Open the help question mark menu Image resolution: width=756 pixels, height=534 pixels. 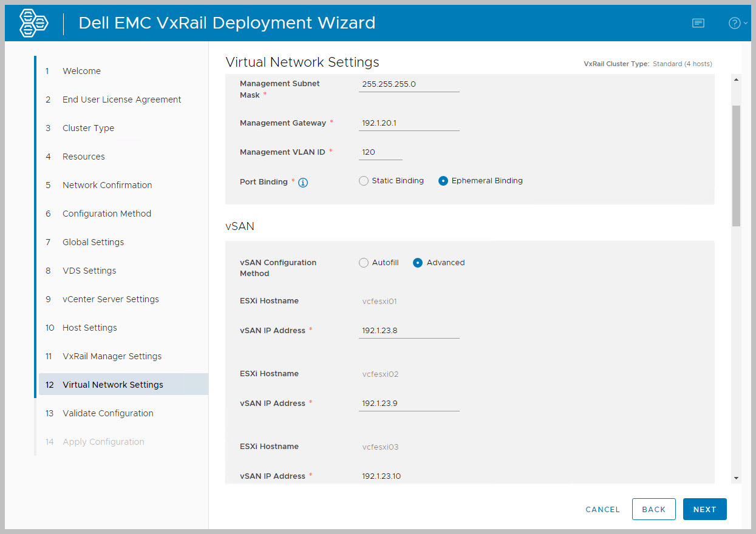[x=735, y=23]
